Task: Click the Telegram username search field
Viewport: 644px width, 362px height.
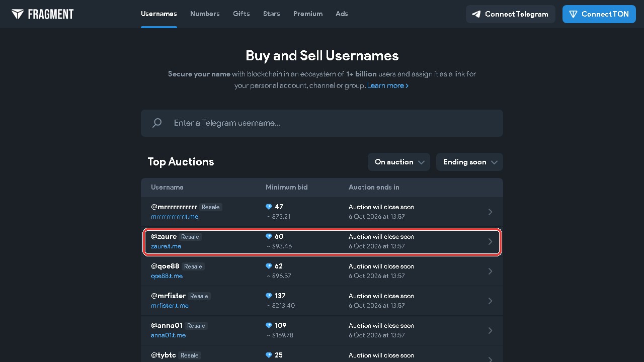Action: [322, 123]
